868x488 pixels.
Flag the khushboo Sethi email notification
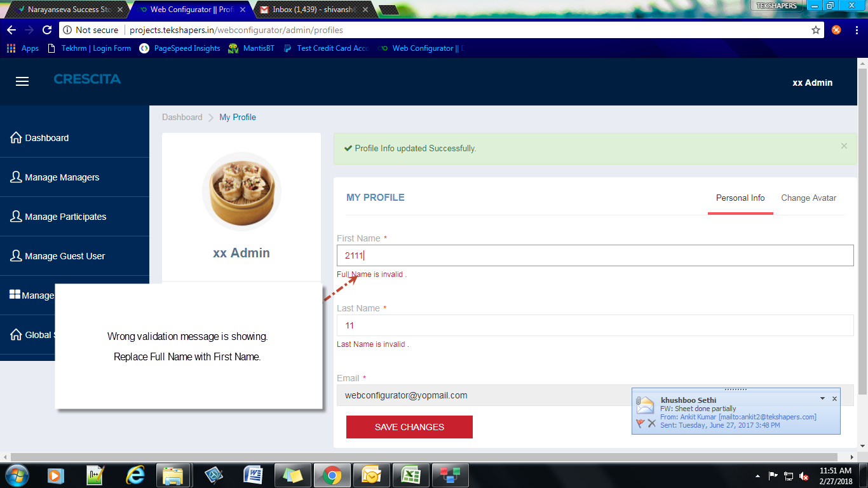coord(641,423)
